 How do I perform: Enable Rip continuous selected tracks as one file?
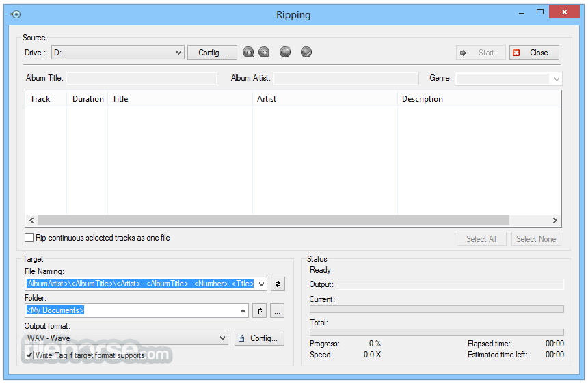(29, 238)
